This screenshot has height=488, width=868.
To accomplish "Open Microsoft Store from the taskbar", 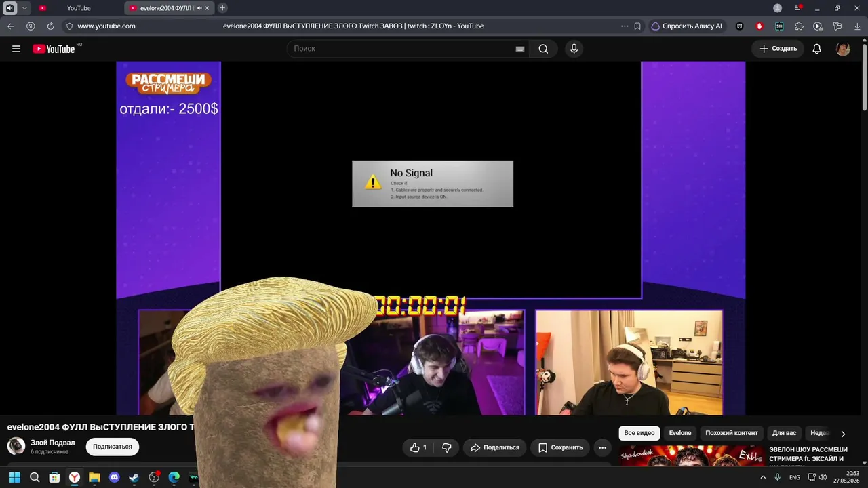I will [54, 477].
